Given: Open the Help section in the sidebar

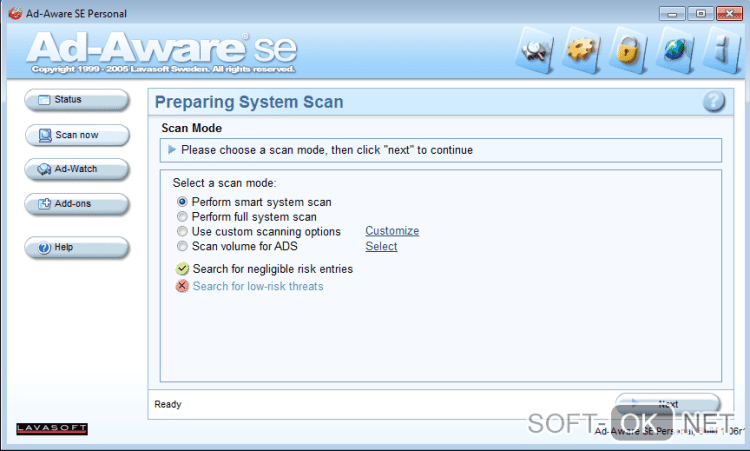Looking at the screenshot, I should [x=77, y=247].
